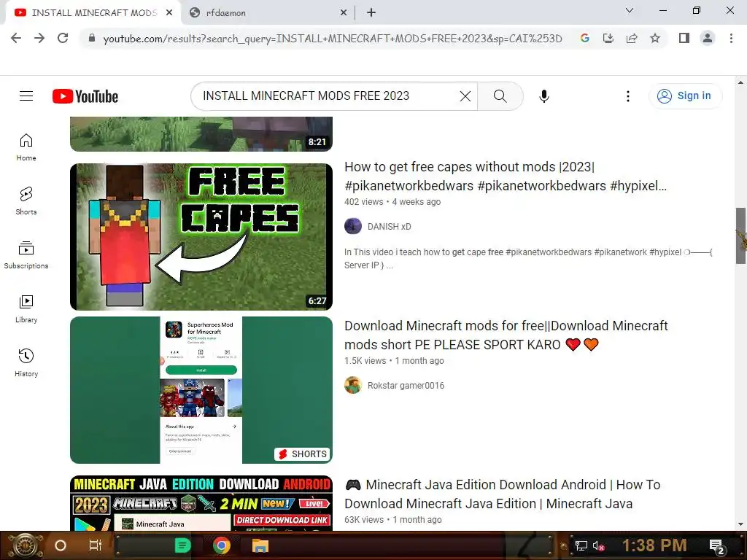This screenshot has width=747, height=560.
Task: Close the rfdaemon tab
Action: point(344,13)
